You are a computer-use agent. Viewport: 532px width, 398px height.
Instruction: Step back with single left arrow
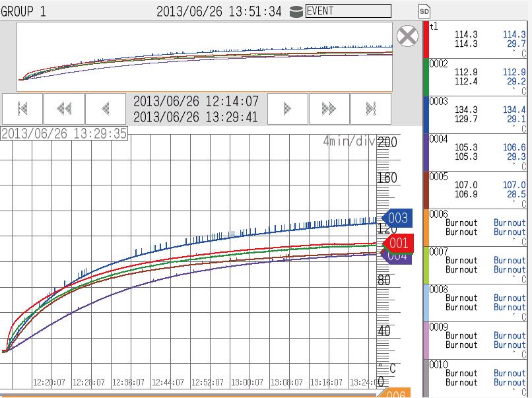[x=105, y=109]
